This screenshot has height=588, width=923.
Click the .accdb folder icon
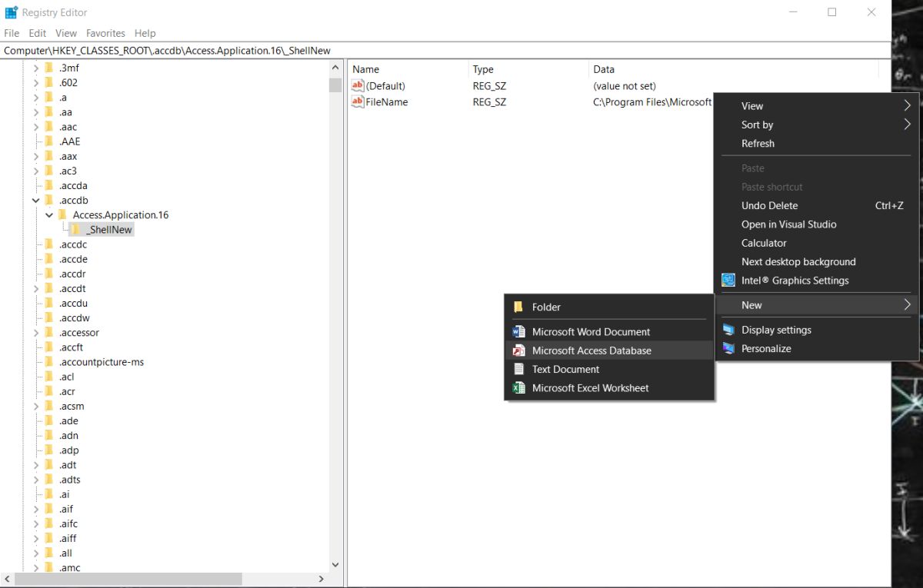(49, 200)
